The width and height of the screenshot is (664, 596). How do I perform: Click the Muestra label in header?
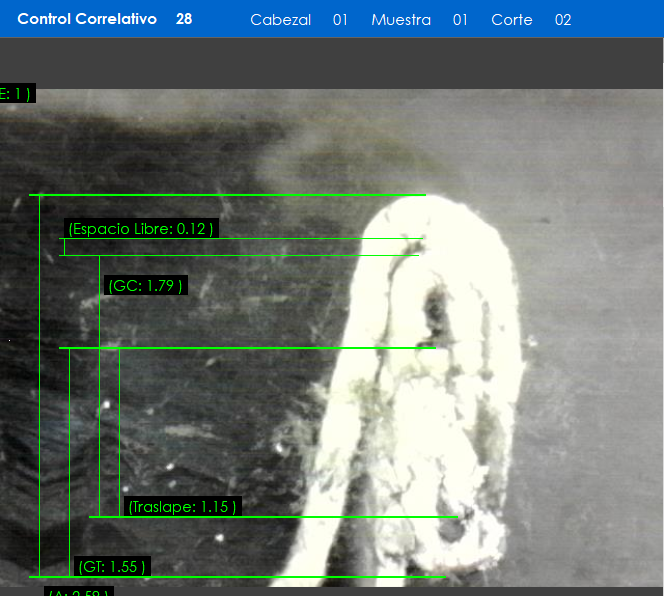tap(400, 20)
